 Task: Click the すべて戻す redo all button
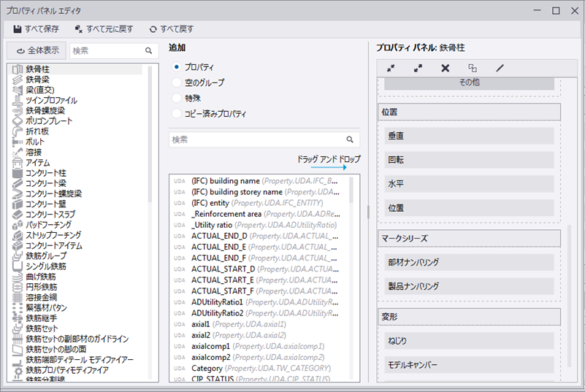pyautogui.click(x=172, y=29)
